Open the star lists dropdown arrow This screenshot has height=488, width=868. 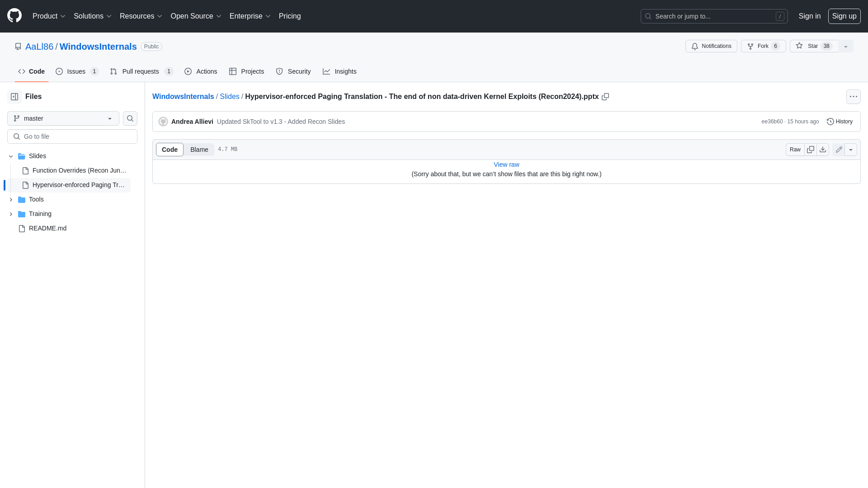(846, 46)
